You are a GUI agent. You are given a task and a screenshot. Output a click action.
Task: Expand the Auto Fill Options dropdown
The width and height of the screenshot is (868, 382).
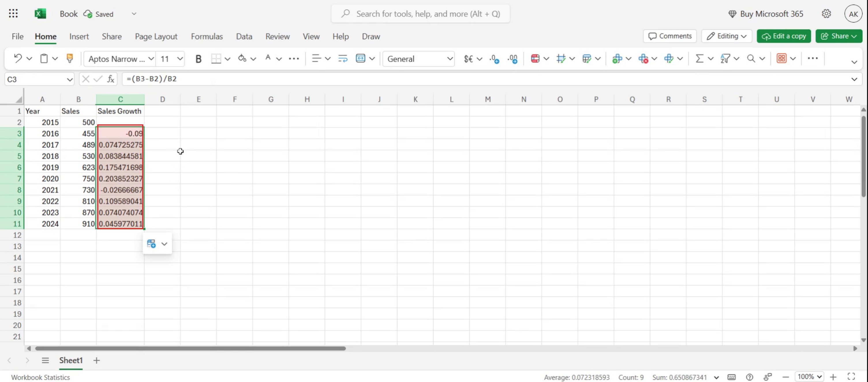point(164,244)
